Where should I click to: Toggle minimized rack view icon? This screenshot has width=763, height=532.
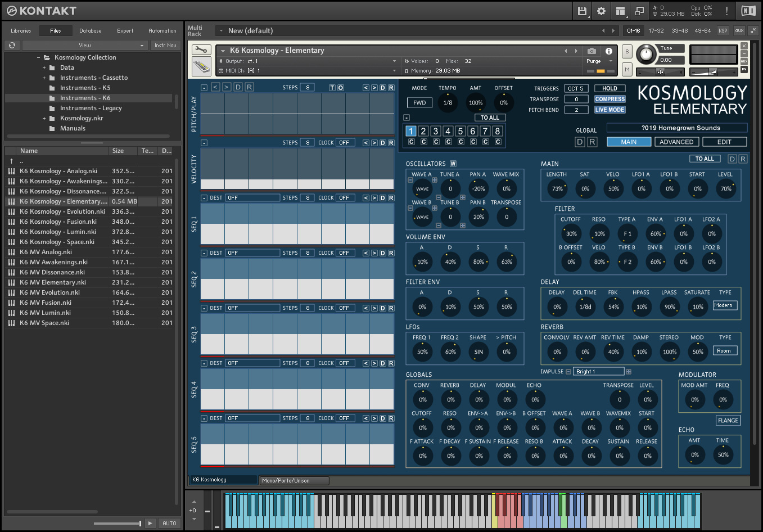pyautogui.click(x=639, y=11)
